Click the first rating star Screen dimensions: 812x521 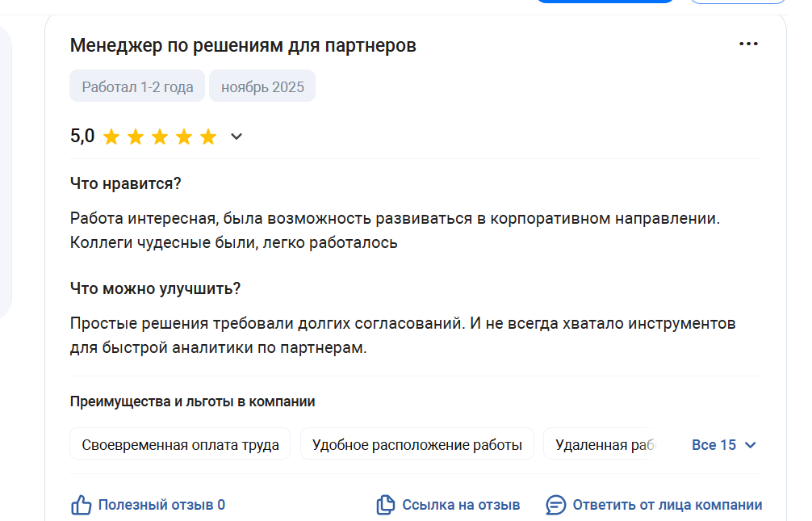[x=111, y=137]
